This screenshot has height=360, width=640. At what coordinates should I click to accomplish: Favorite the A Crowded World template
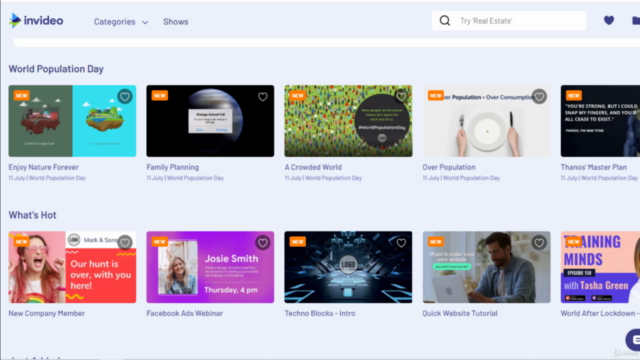click(x=401, y=97)
